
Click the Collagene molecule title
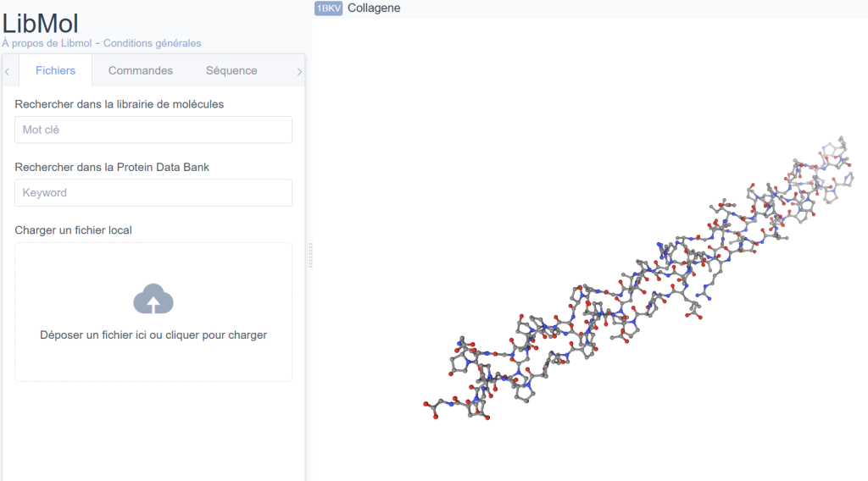[x=374, y=8]
